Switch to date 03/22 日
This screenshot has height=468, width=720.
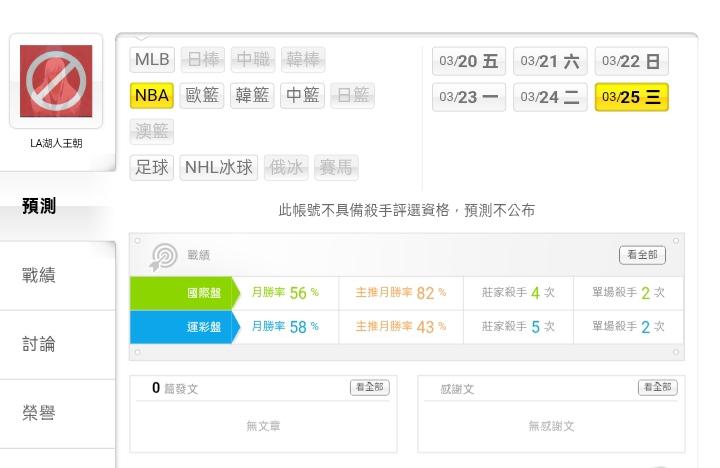(631, 61)
